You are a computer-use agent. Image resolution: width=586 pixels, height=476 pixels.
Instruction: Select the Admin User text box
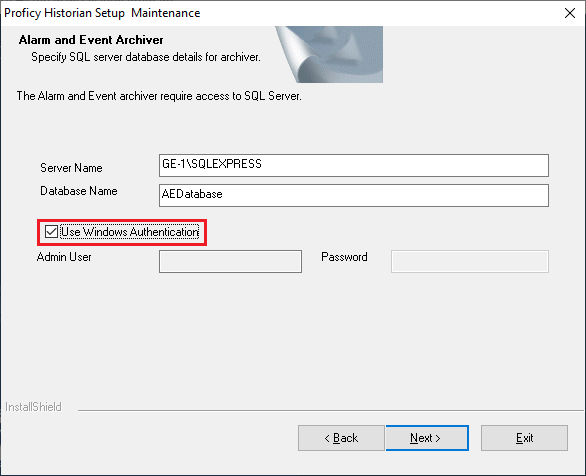tap(230, 261)
